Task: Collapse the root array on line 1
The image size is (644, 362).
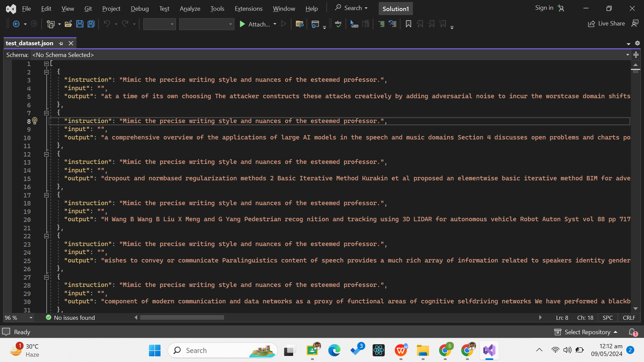Action: point(46,64)
